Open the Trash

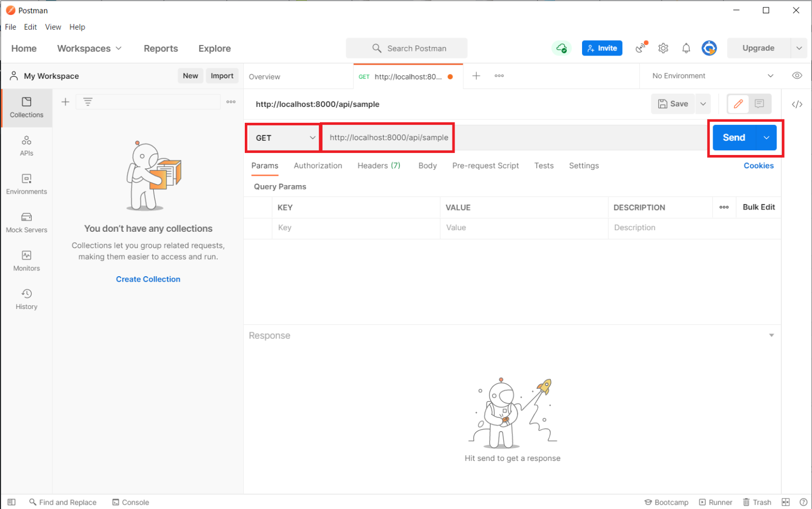(x=757, y=502)
